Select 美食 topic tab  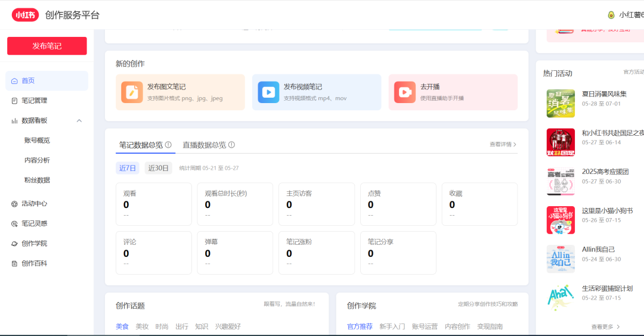(x=122, y=326)
